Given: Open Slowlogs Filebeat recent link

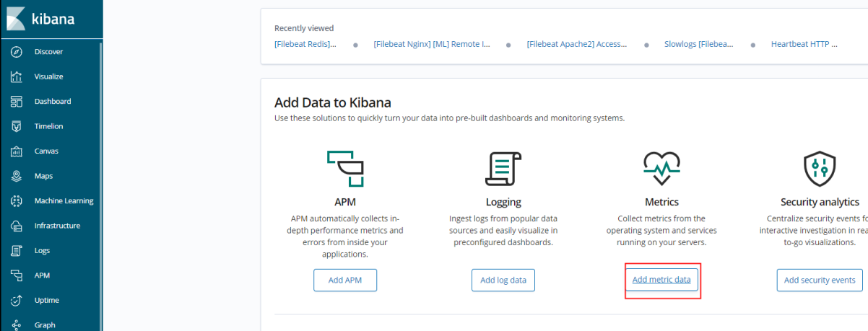Looking at the screenshot, I should coord(699,44).
